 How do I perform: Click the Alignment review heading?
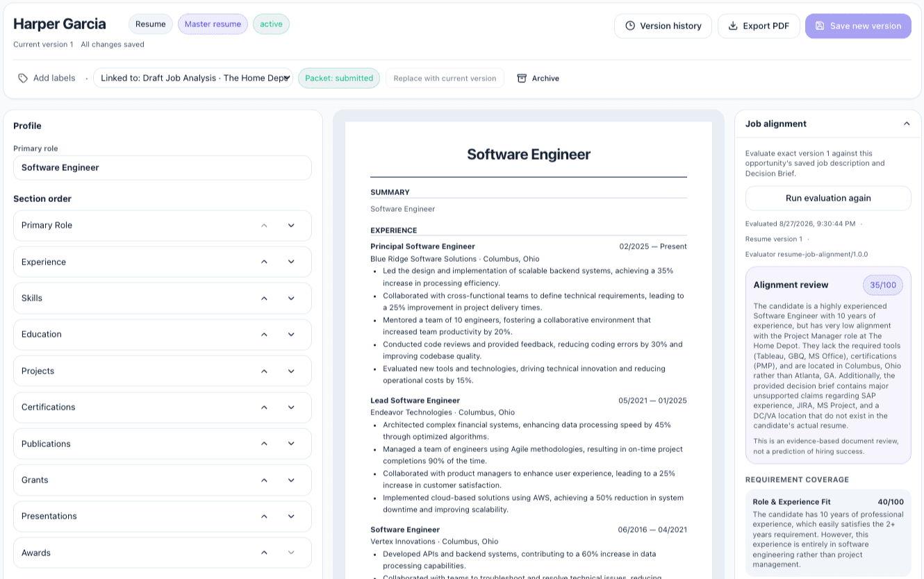[x=791, y=285]
